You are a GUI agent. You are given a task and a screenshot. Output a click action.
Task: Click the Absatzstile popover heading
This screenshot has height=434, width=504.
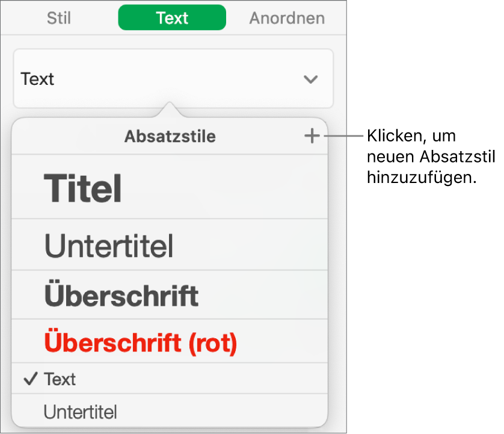tap(170, 137)
